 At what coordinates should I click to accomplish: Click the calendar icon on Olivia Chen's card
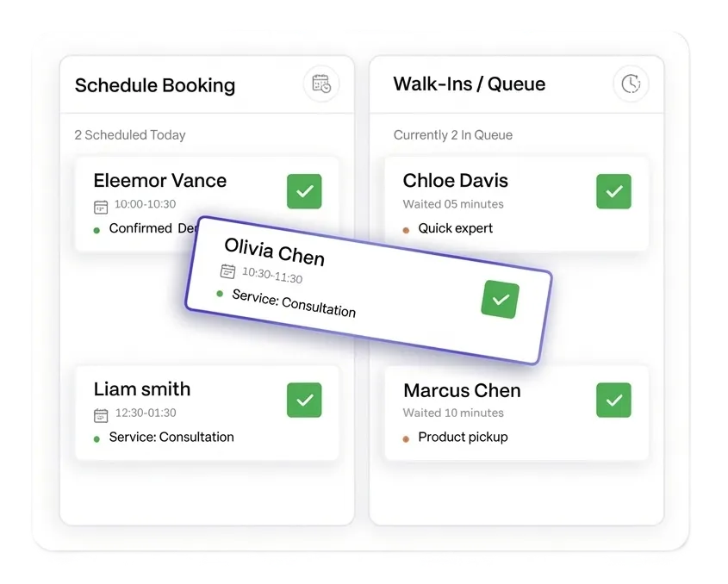coord(227,271)
